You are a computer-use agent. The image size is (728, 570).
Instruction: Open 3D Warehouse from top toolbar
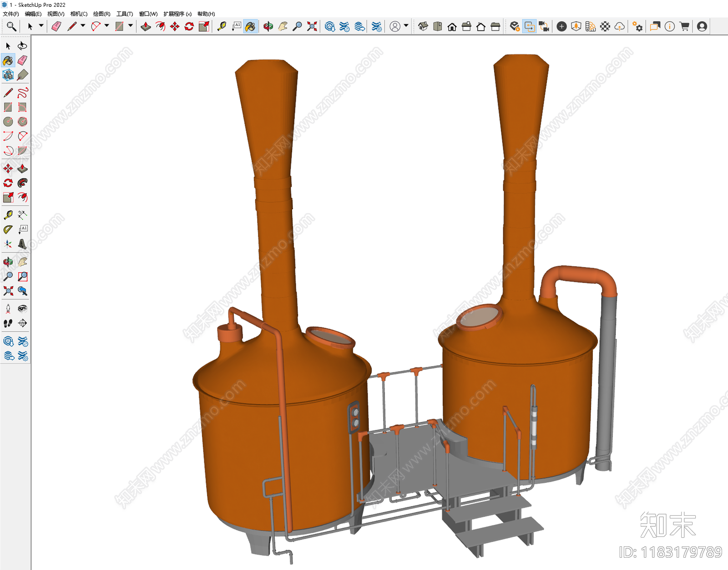coord(330,26)
